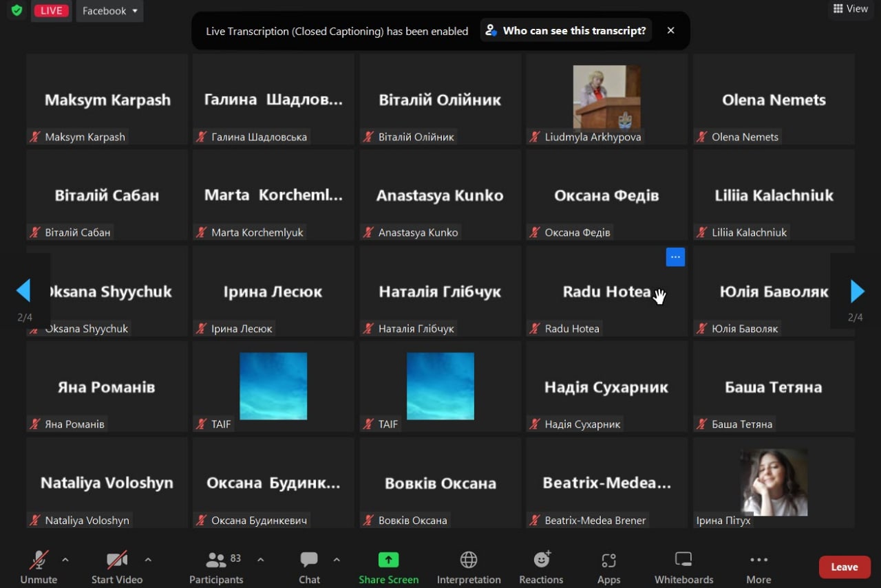Click the red LIVE indicator

(x=52, y=11)
